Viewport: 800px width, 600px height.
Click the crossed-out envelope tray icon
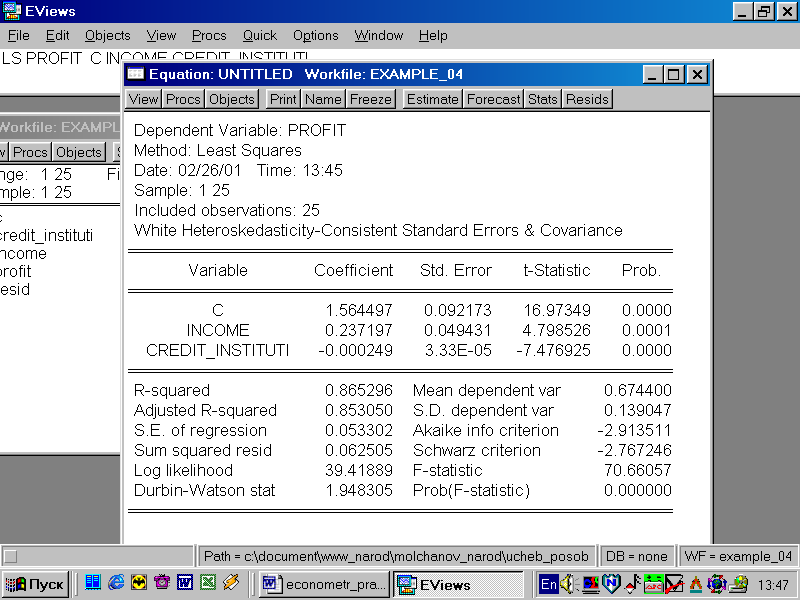pos(673,584)
